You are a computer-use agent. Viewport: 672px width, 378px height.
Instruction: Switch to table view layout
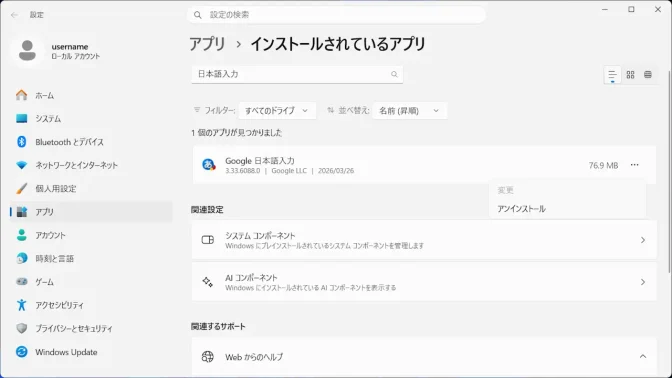pos(648,75)
